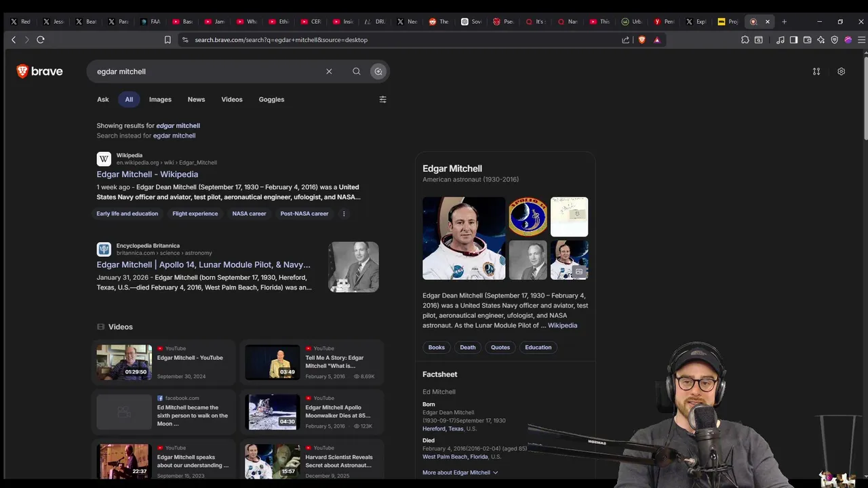Viewport: 868px width, 488px height.
Task: Go back with the browser back arrow
Action: [14, 40]
